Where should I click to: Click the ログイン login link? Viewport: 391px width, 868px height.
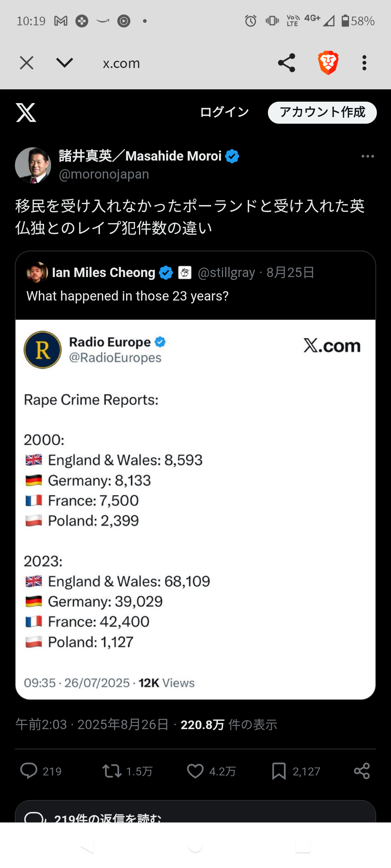click(x=224, y=112)
